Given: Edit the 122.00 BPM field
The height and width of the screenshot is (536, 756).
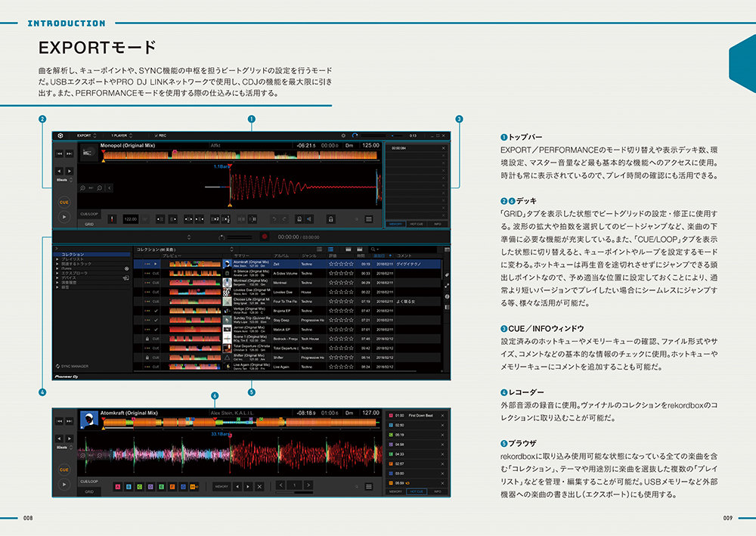Looking at the screenshot, I should coord(131,218).
